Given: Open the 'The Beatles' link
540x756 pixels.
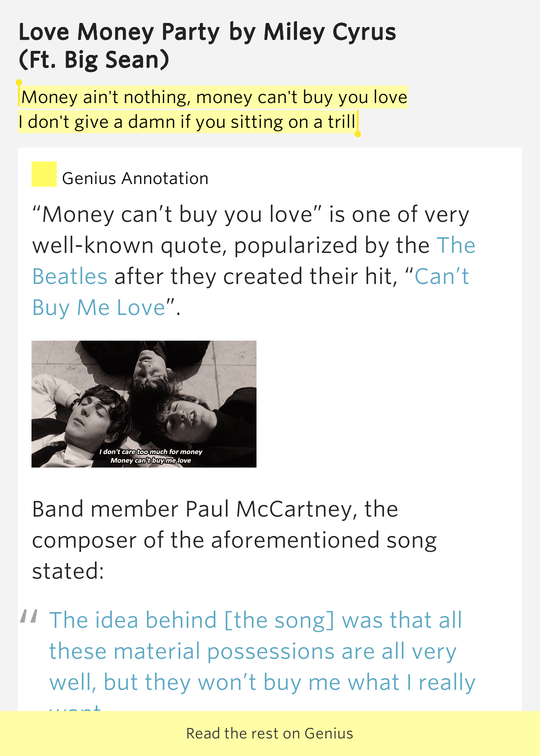Looking at the screenshot, I should pyautogui.click(x=254, y=261).
